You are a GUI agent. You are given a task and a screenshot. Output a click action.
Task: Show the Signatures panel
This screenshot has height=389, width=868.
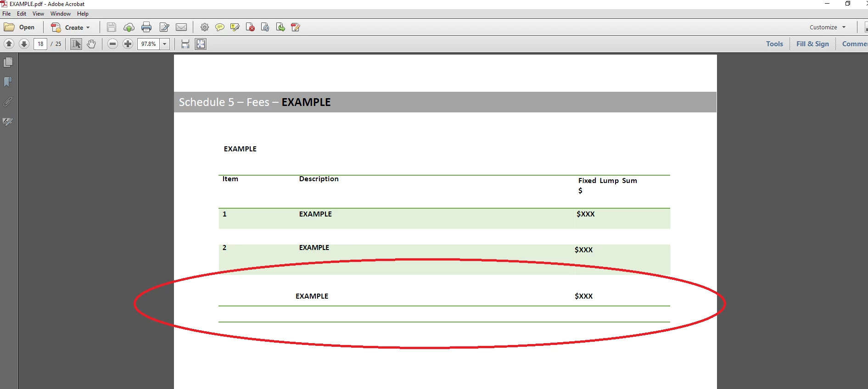click(8, 122)
